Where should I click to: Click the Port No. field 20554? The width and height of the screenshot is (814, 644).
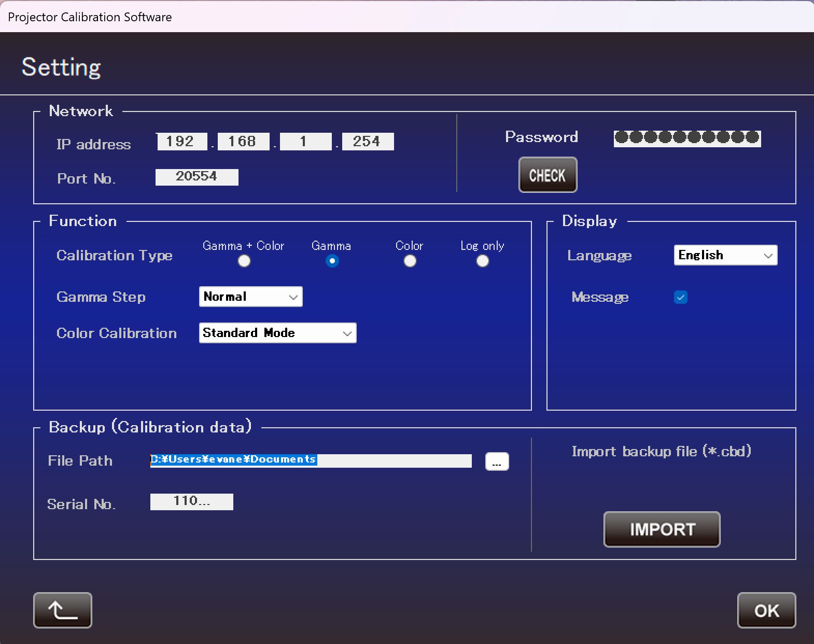click(197, 177)
